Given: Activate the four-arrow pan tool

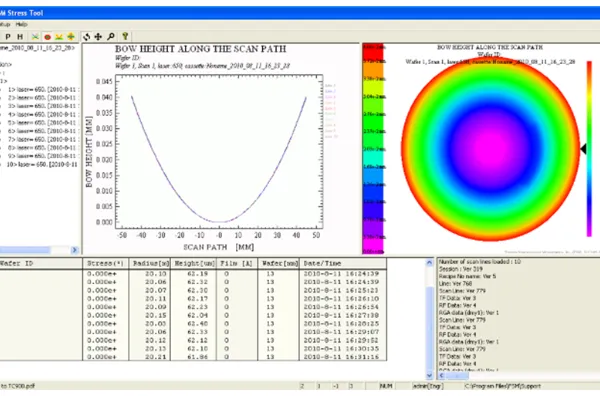Looking at the screenshot, I should tap(98, 37).
